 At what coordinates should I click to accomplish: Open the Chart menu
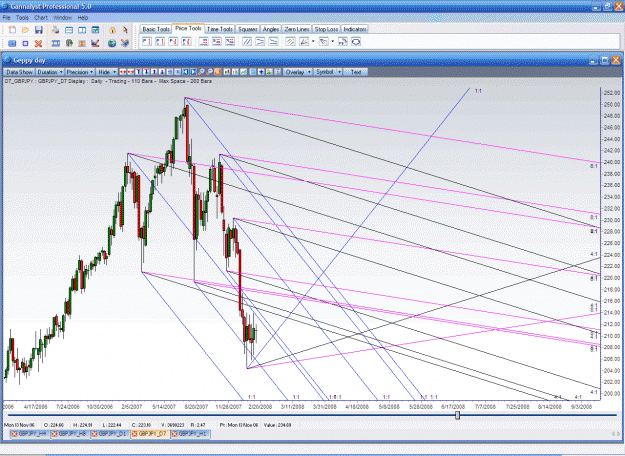click(x=41, y=18)
